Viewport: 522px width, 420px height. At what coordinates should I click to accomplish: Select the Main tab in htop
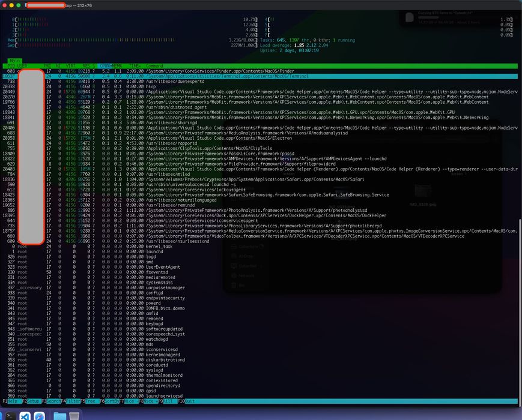[14, 61]
